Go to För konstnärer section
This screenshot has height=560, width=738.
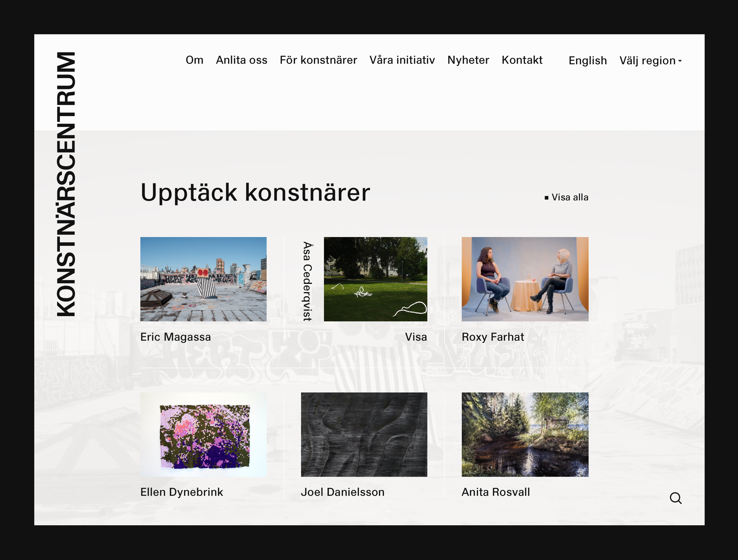pos(318,60)
